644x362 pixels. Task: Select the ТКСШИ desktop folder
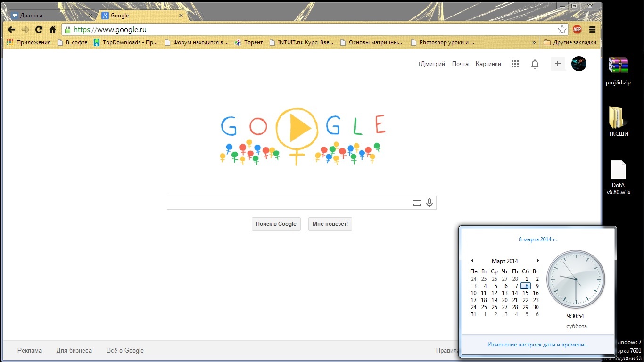click(618, 122)
